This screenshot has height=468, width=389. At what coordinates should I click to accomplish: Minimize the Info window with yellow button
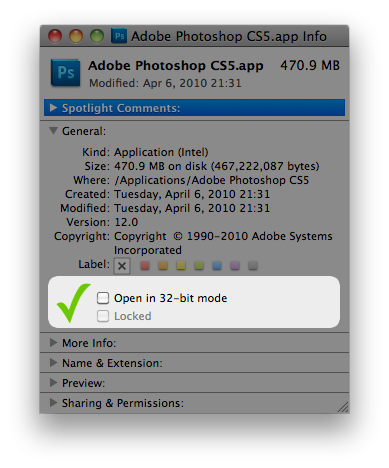[76, 36]
